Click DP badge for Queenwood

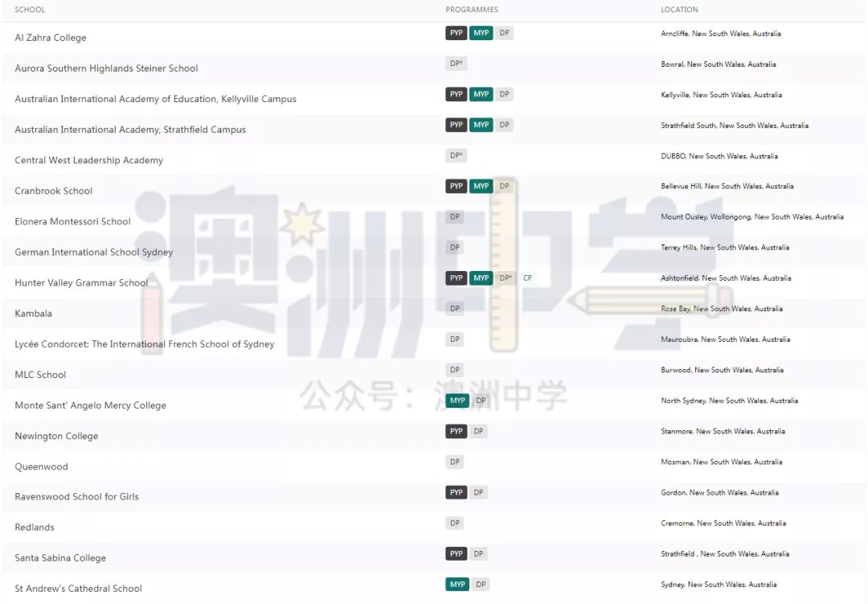coord(454,462)
